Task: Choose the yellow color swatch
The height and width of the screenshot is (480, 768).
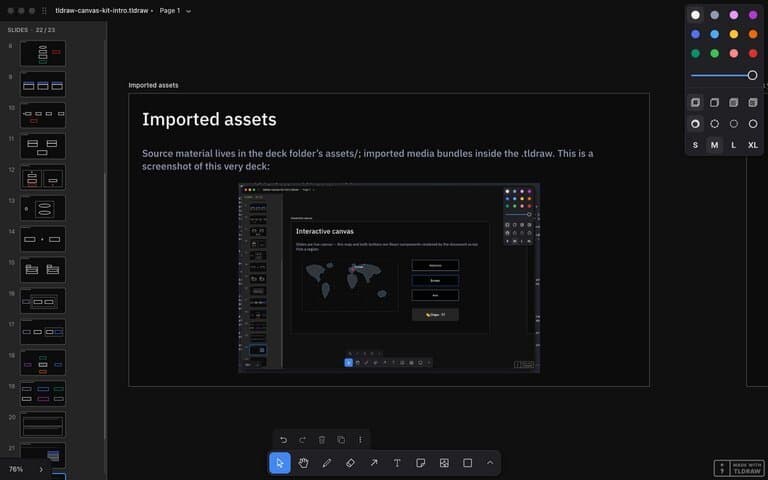Action: coord(734,34)
